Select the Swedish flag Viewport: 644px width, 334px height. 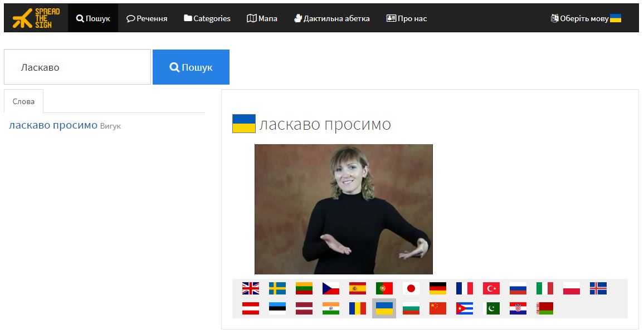(277, 288)
